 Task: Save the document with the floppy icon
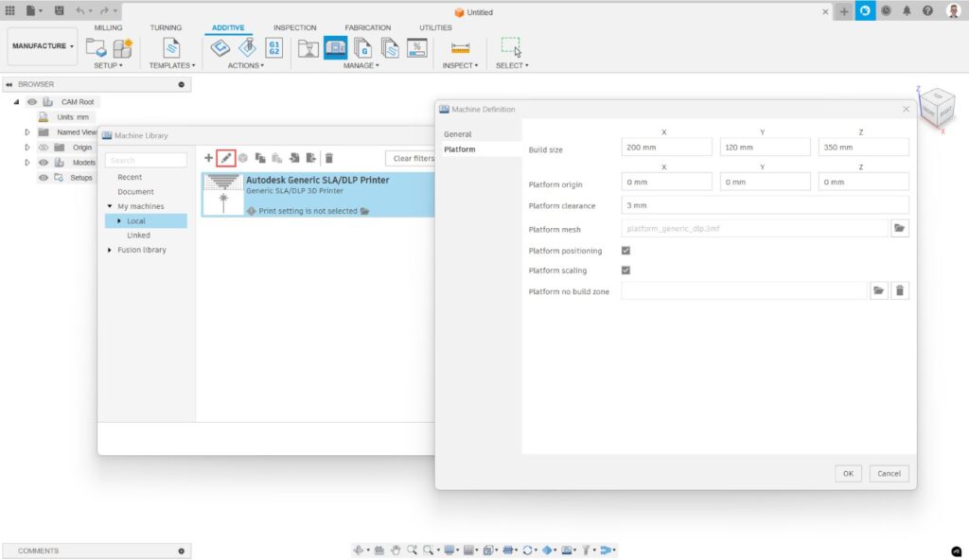tap(59, 10)
